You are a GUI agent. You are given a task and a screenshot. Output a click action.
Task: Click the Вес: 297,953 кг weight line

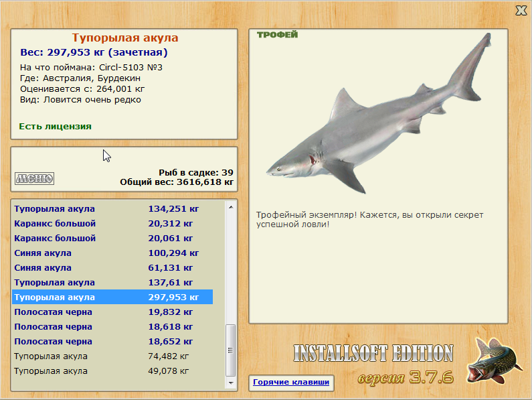(94, 52)
